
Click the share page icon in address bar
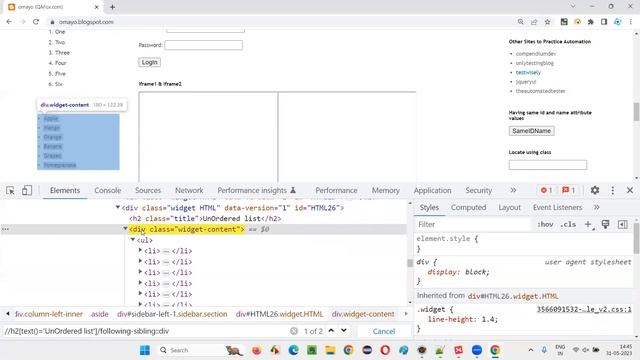click(x=534, y=22)
